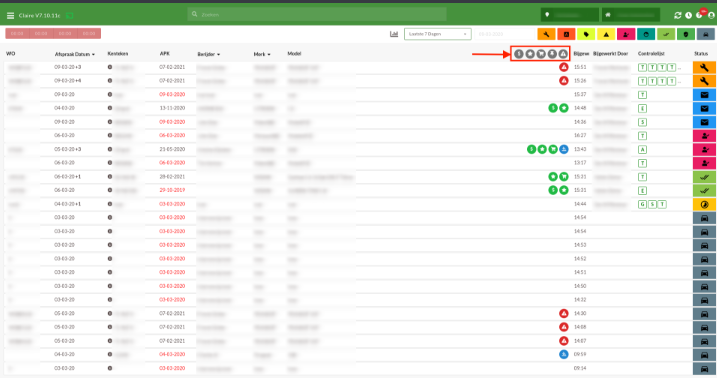Toggle the pink person-check status filter

[626, 34]
